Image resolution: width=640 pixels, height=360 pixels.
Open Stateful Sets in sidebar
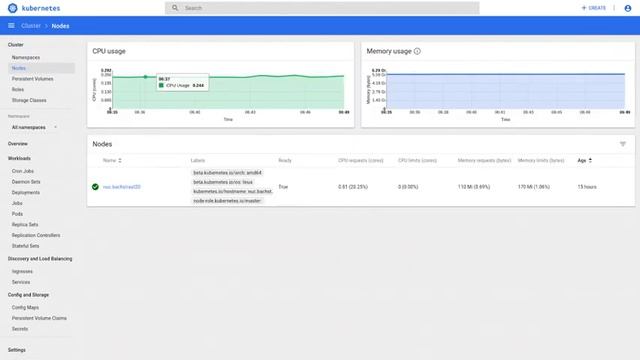(x=25, y=246)
